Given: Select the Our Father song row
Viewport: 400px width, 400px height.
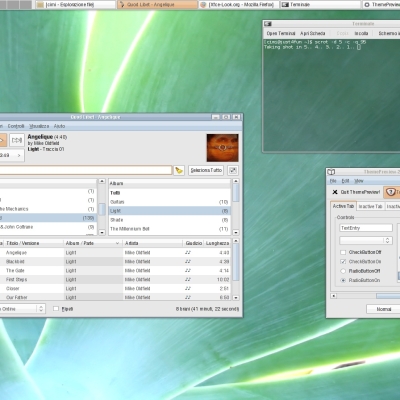Looking at the screenshot, I should pos(115,297).
